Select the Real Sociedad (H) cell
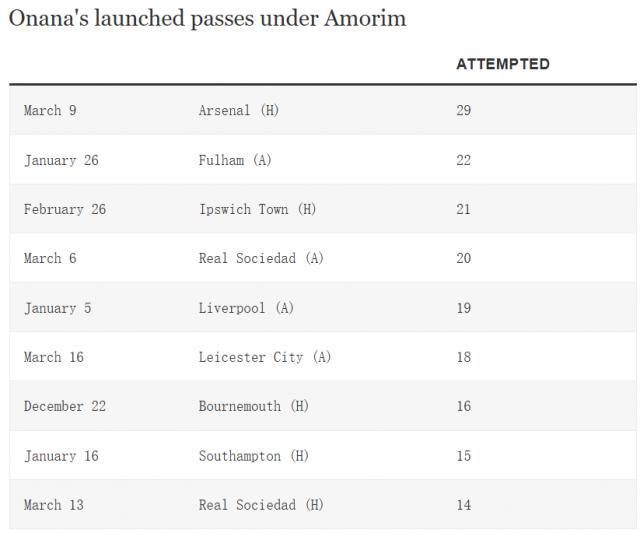The width and height of the screenshot is (640, 533). click(261, 505)
